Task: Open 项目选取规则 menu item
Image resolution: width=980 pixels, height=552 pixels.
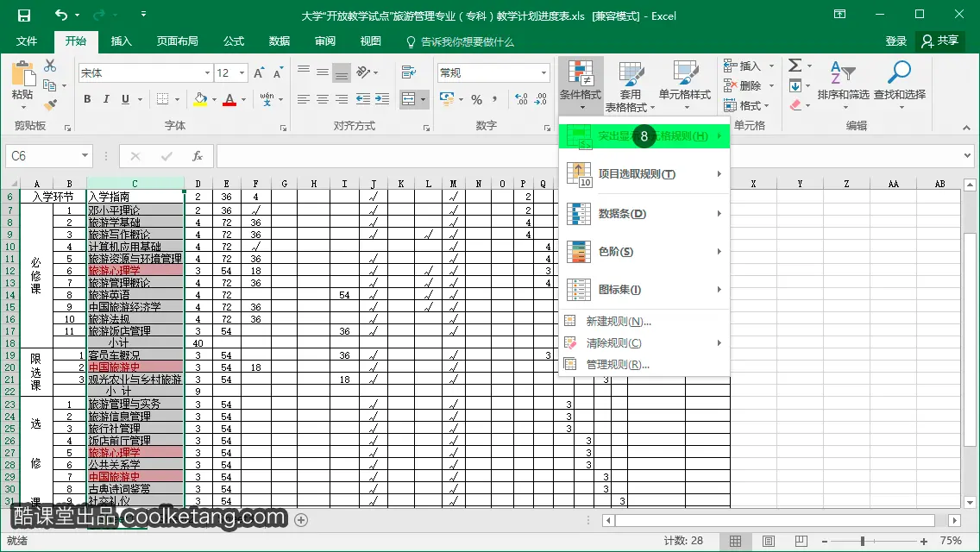Action: pyautogui.click(x=644, y=173)
